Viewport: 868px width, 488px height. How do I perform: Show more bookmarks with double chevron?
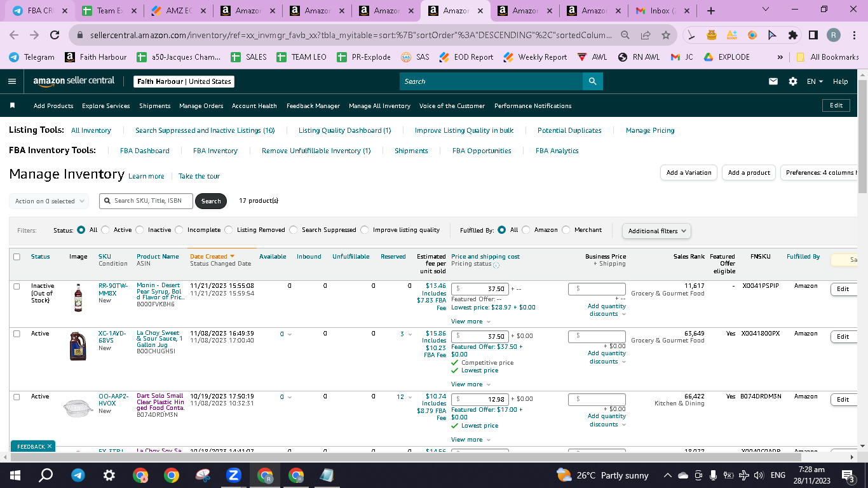click(780, 57)
